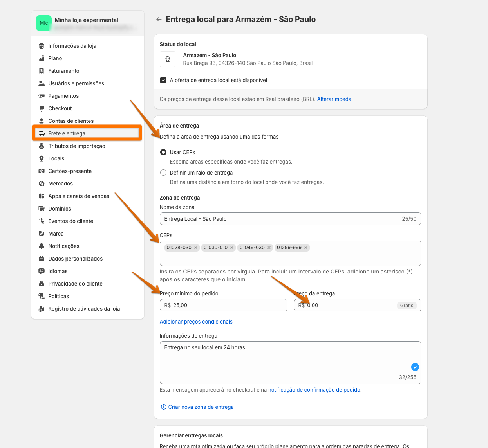This screenshot has width=488, height=448.
Task: Click the back arrow beside page title
Action: coord(159,19)
